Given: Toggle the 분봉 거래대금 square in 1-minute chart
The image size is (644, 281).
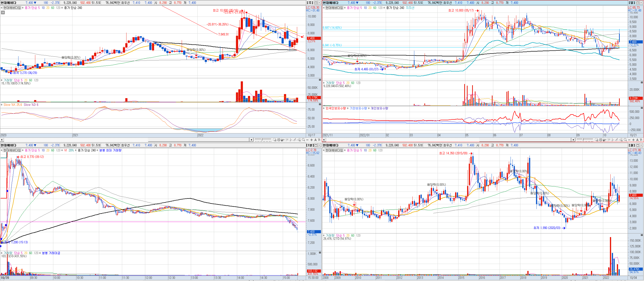Looking at the screenshot, I should [40, 253].
